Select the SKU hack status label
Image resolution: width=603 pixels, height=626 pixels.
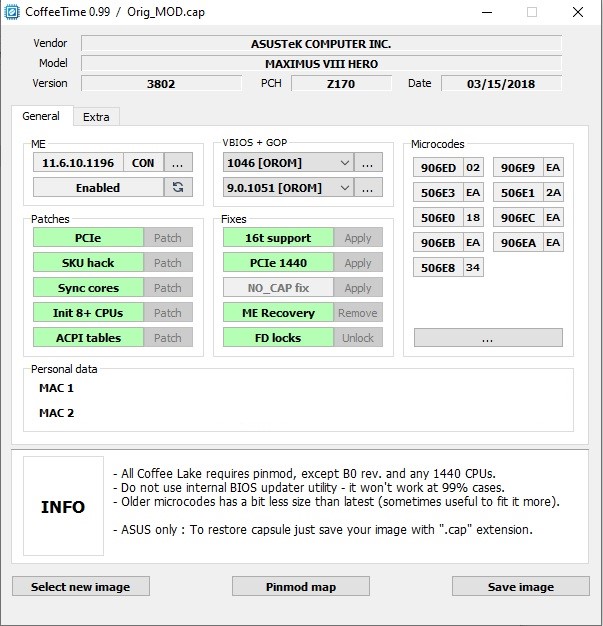[88, 263]
